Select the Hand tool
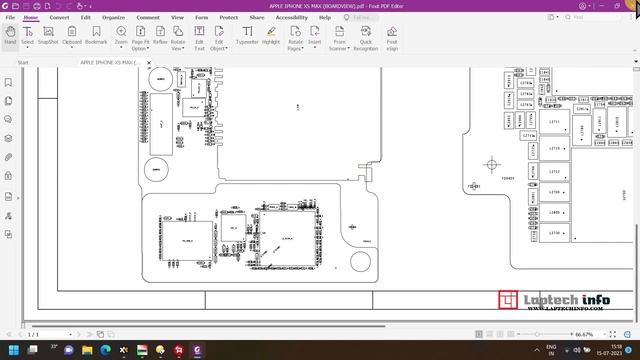This screenshot has width=640, height=360. (x=10, y=36)
